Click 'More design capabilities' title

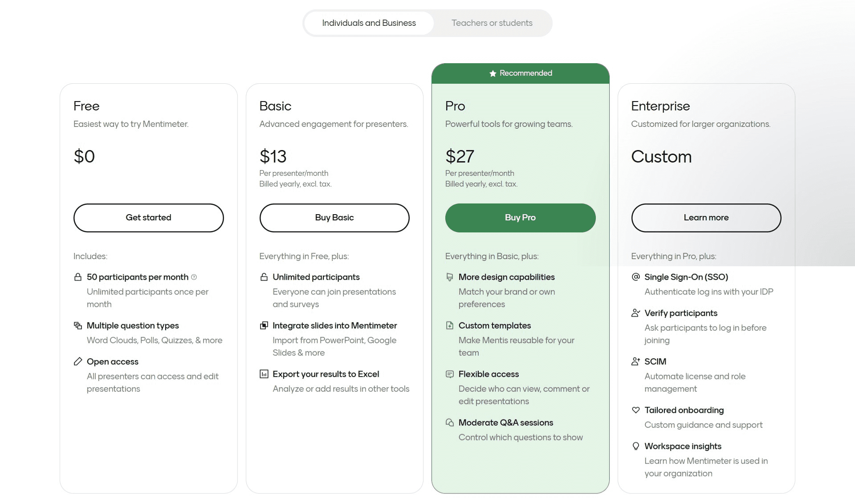pos(507,277)
